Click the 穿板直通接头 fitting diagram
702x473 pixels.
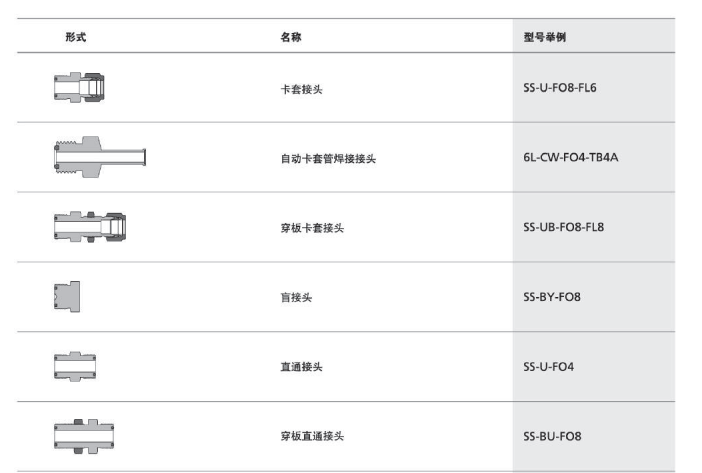tap(84, 436)
